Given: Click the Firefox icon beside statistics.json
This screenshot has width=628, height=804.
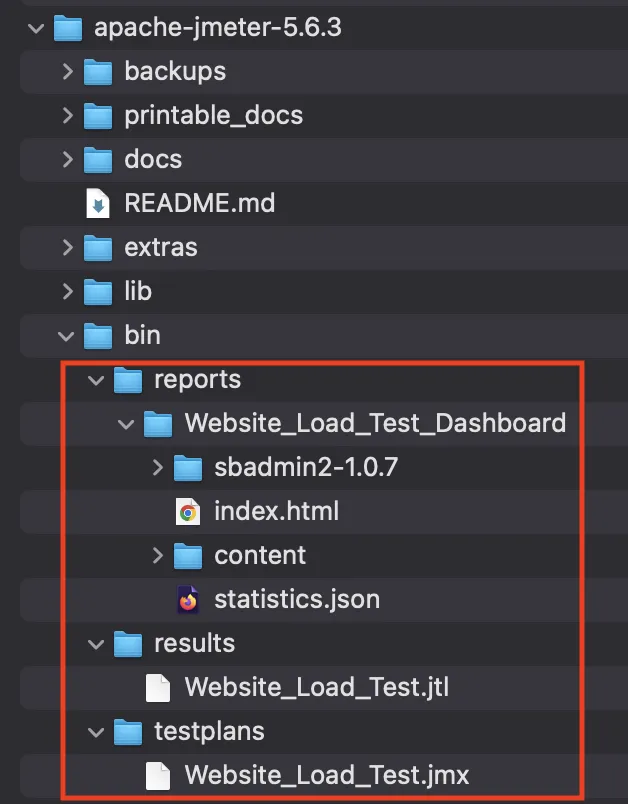Looking at the screenshot, I should [187, 600].
